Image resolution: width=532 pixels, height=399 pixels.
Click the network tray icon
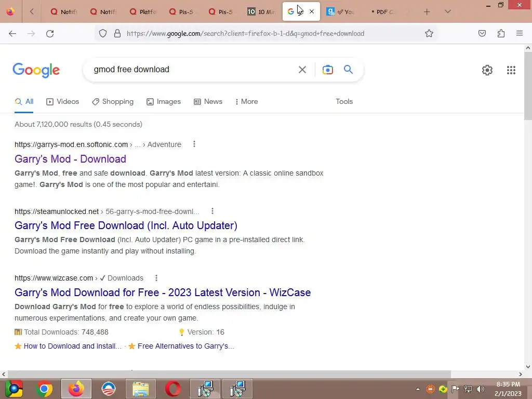(468, 389)
